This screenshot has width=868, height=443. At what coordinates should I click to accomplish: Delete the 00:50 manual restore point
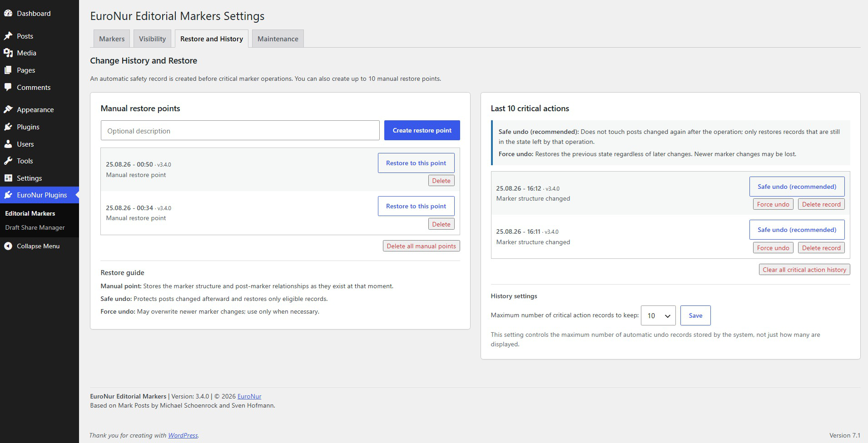(441, 181)
